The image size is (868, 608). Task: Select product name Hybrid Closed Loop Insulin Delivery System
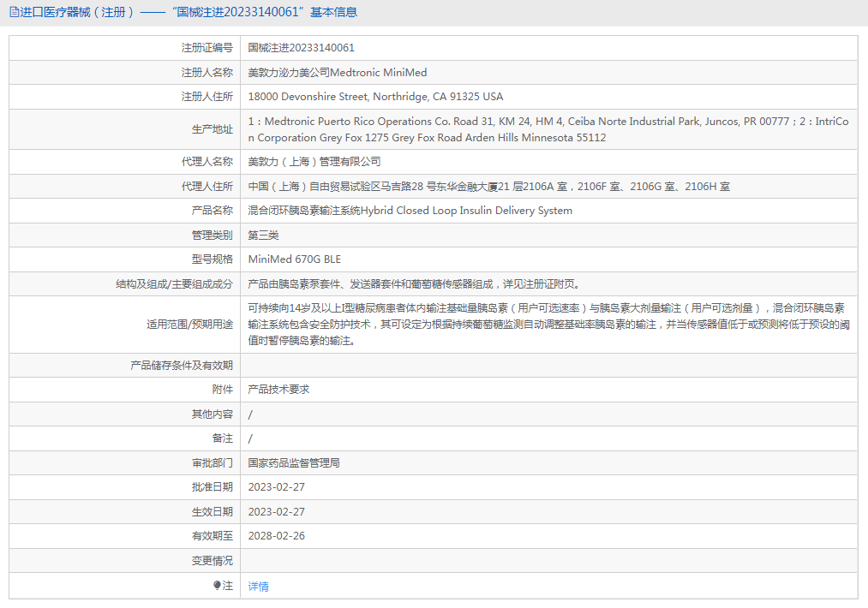coord(466,211)
